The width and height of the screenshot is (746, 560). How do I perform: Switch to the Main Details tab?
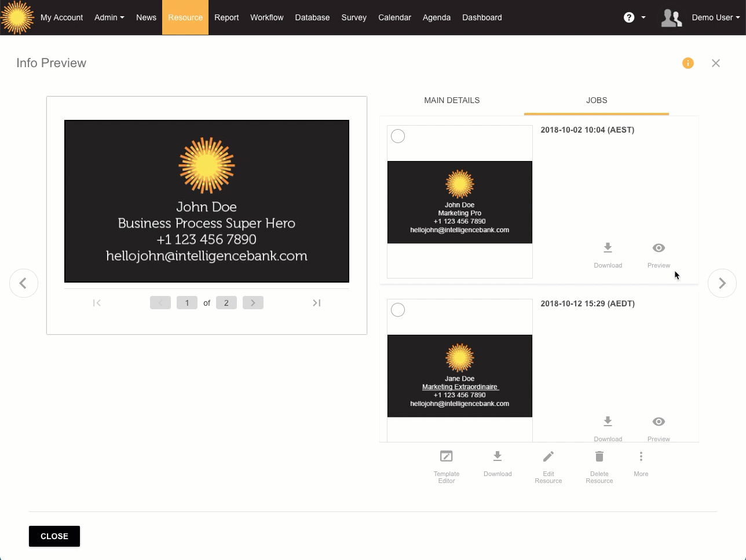(452, 100)
